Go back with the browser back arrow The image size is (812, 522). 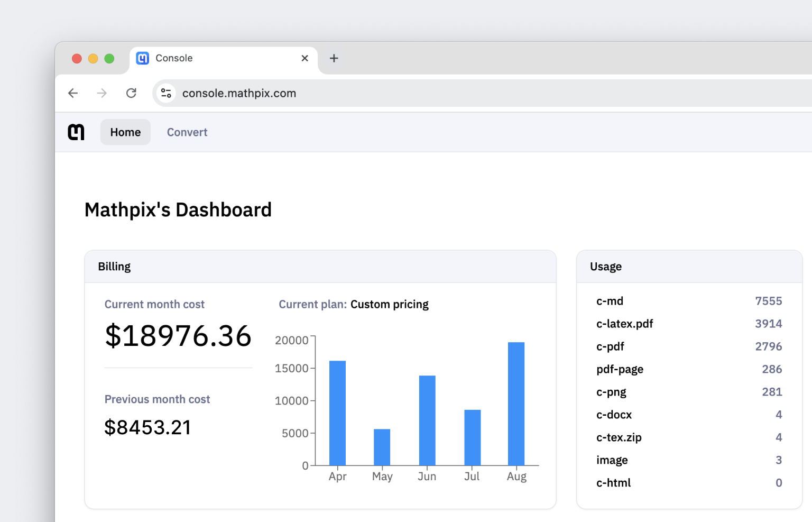pyautogui.click(x=73, y=93)
